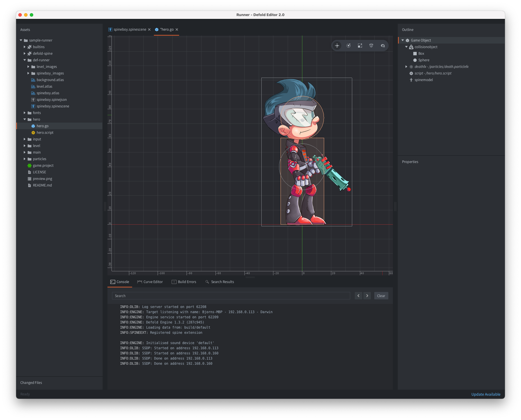This screenshot has width=521, height=420.
Task: Open the camera orbit icon at toolbar end
Action: coord(383,46)
